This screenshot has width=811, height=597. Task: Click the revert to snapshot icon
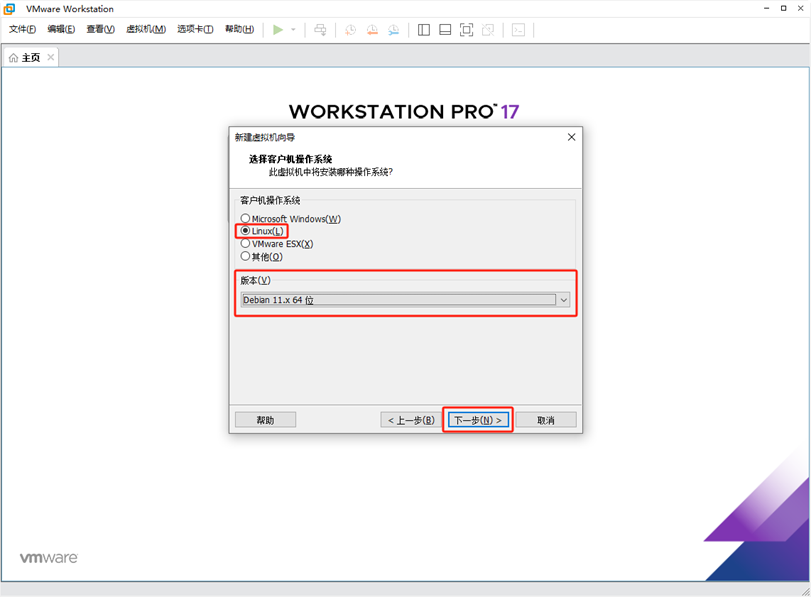coord(372,29)
